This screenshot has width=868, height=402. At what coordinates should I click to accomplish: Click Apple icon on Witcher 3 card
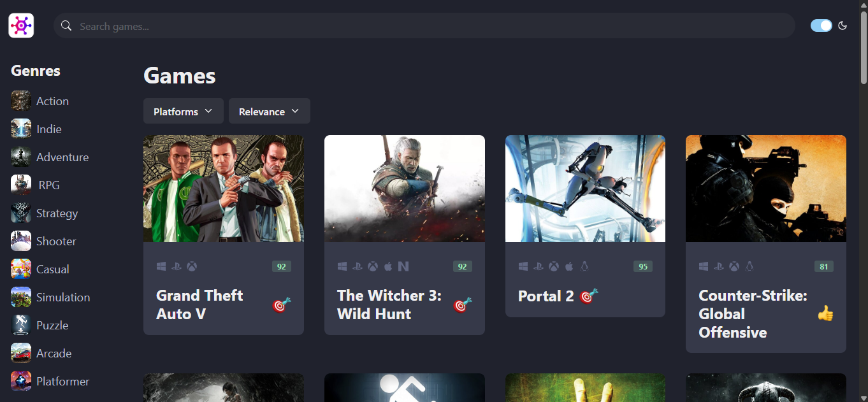388,266
